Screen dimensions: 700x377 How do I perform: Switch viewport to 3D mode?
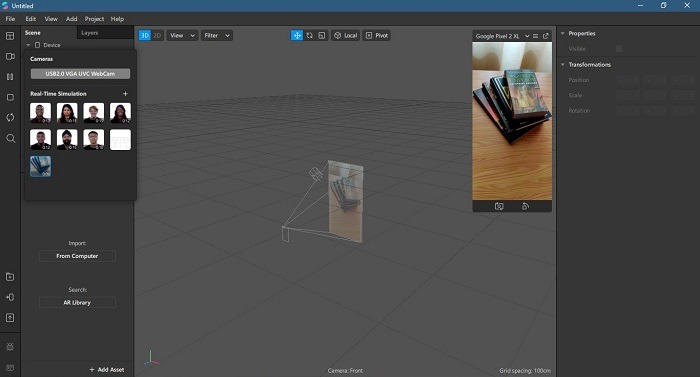pos(145,35)
